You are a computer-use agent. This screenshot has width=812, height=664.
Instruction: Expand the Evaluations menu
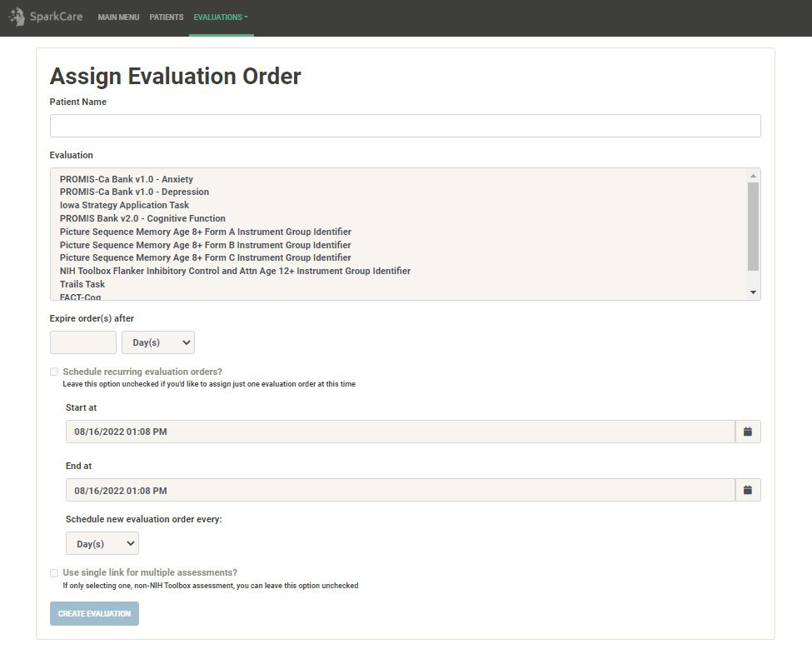(221, 17)
